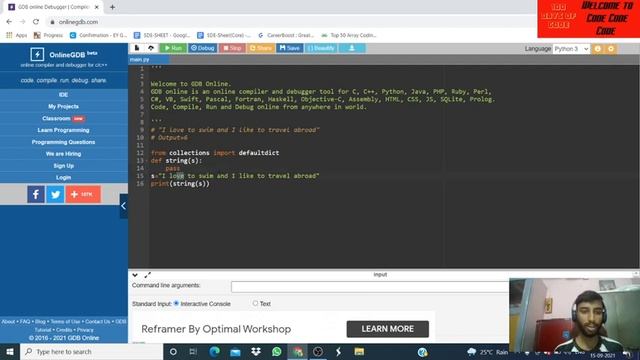Run the program with green Run button
640x360 pixels.
point(173,48)
